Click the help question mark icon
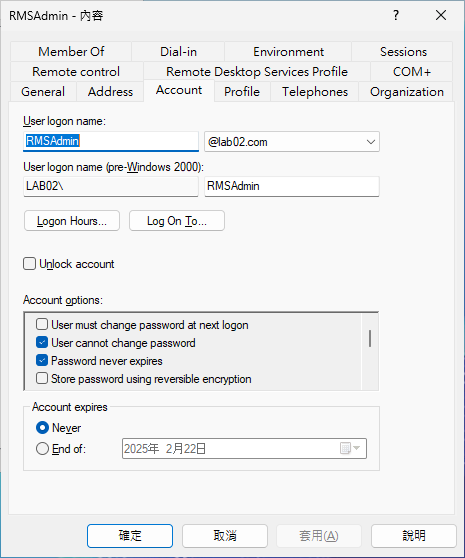 (396, 15)
